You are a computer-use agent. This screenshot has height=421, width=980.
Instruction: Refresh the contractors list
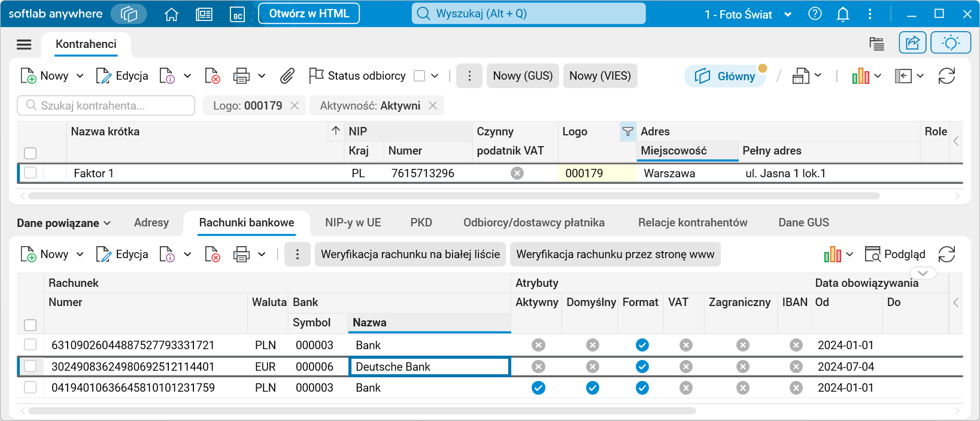pos(946,76)
